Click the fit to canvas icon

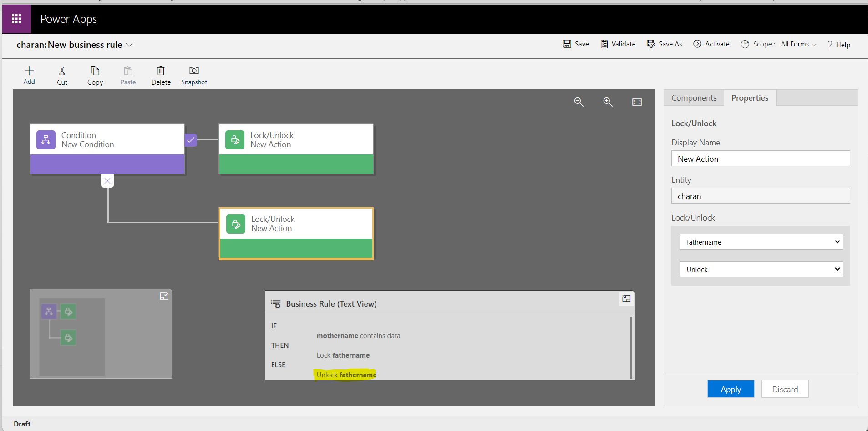(x=637, y=102)
